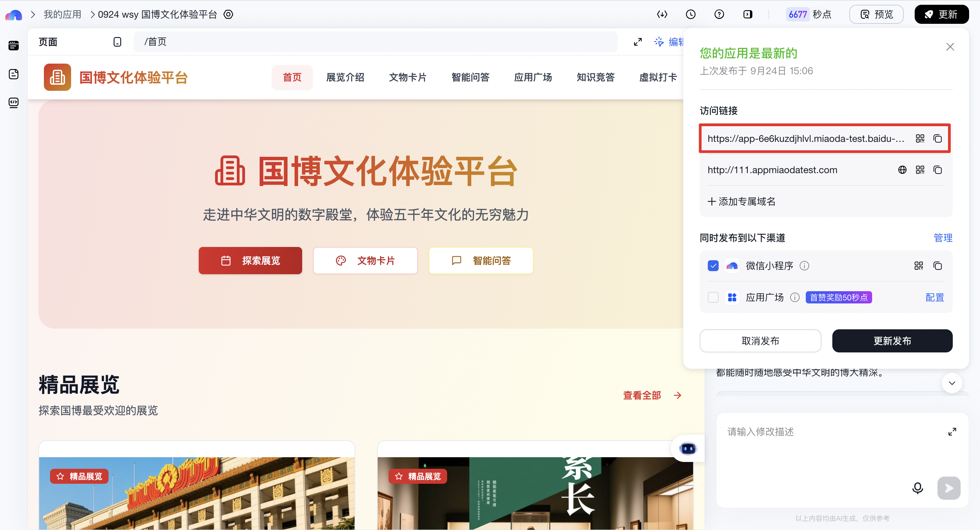
Task: Copy the miaoda-test baidu link
Action: tap(938, 138)
